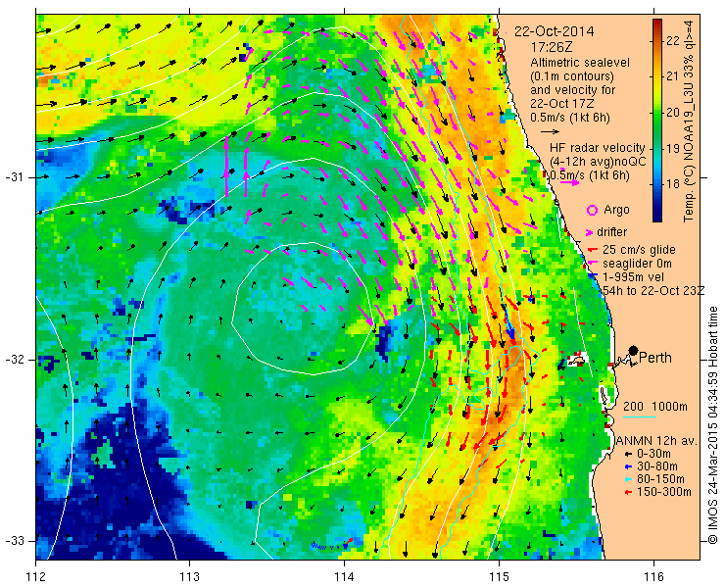Image resolution: width=725 pixels, height=588 pixels.
Task: Click the 1-995m vel label
Action: point(634,276)
